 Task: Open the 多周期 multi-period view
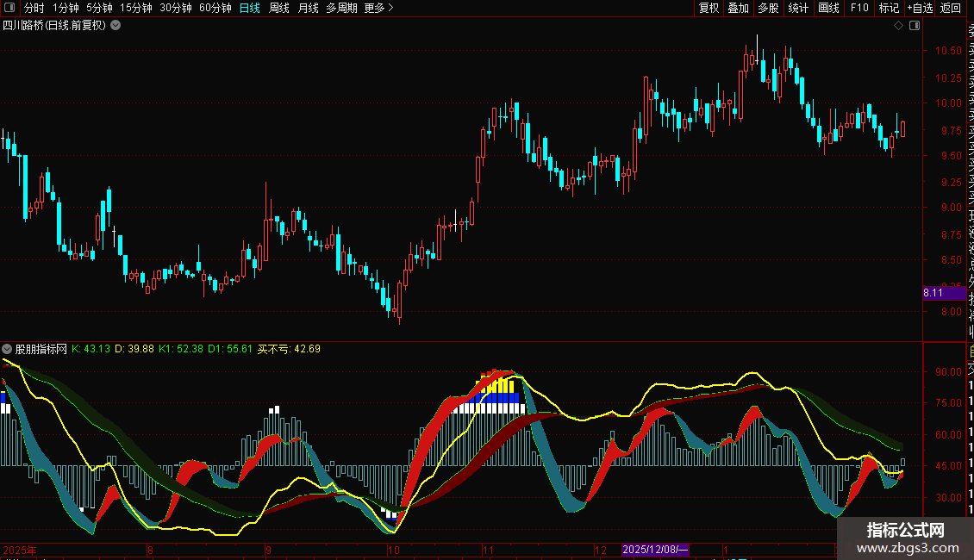pyautogui.click(x=341, y=8)
